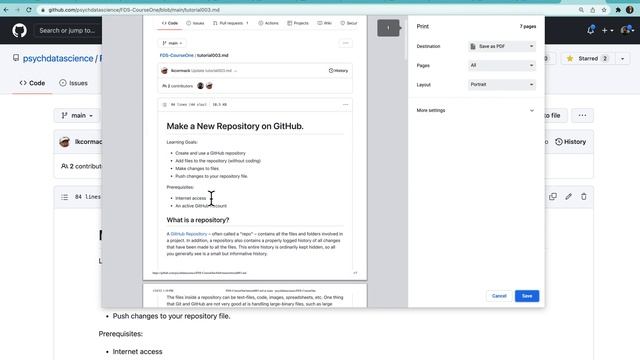Click the browser back arrow

6,10
